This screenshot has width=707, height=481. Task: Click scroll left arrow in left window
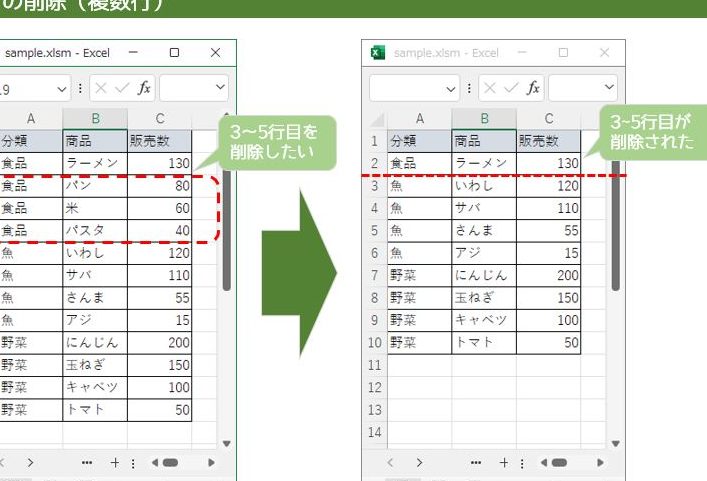coord(155,463)
